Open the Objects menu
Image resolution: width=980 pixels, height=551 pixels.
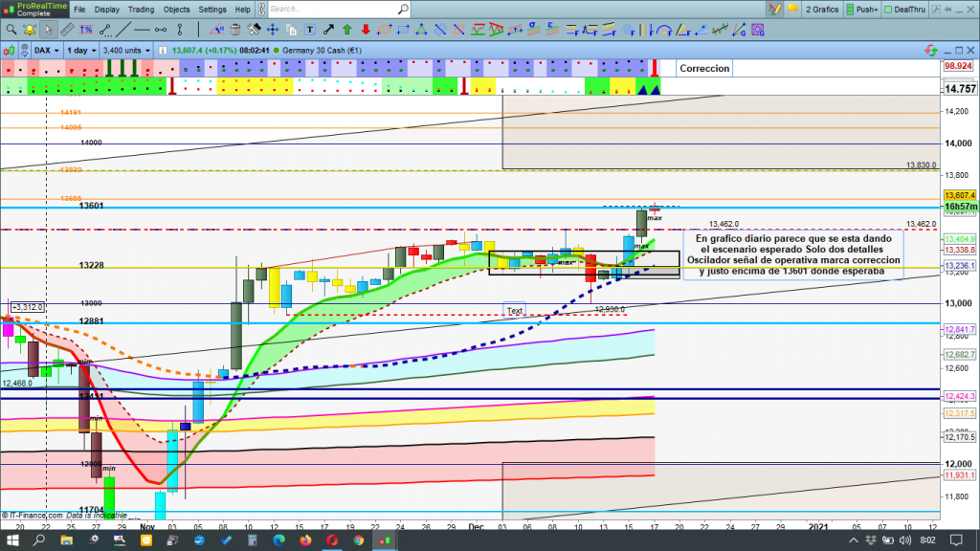tap(176, 10)
